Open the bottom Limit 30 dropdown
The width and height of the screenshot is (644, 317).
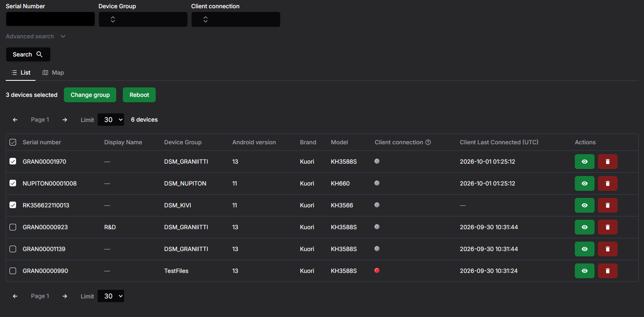tap(111, 296)
